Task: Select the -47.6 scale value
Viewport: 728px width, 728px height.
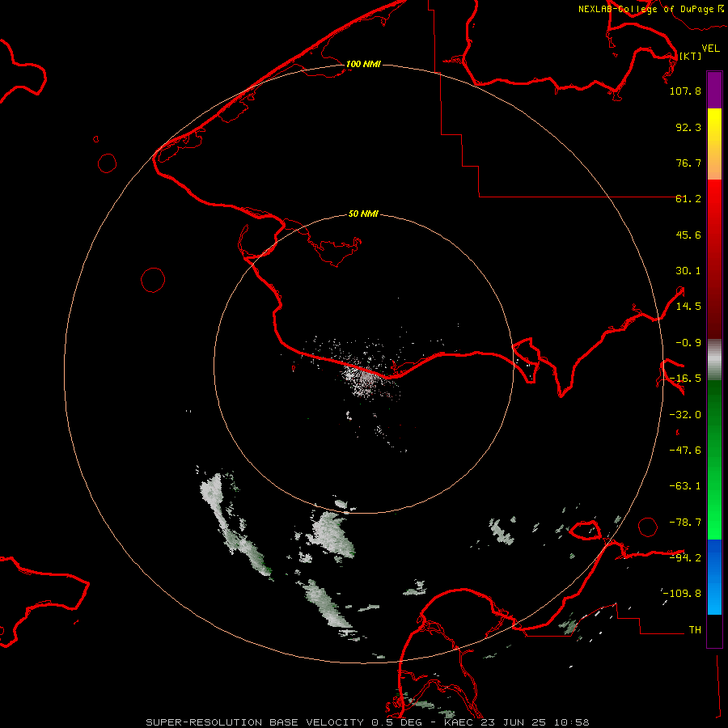Action: 685,451
